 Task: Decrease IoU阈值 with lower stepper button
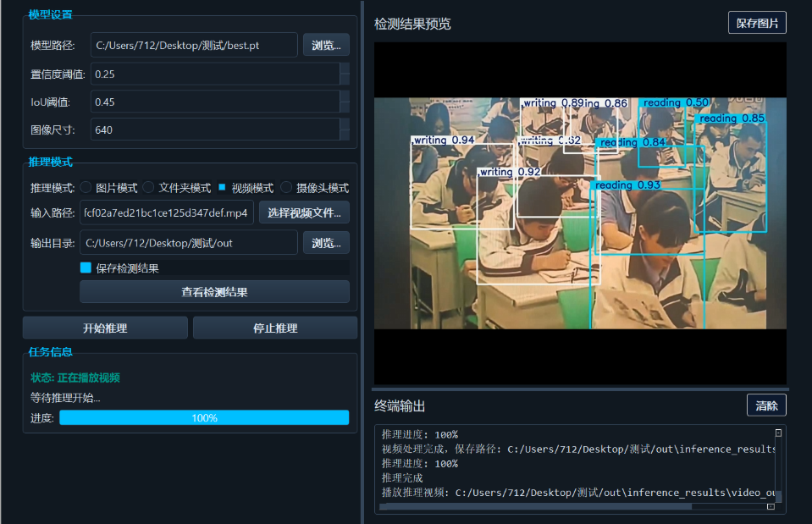345,108
